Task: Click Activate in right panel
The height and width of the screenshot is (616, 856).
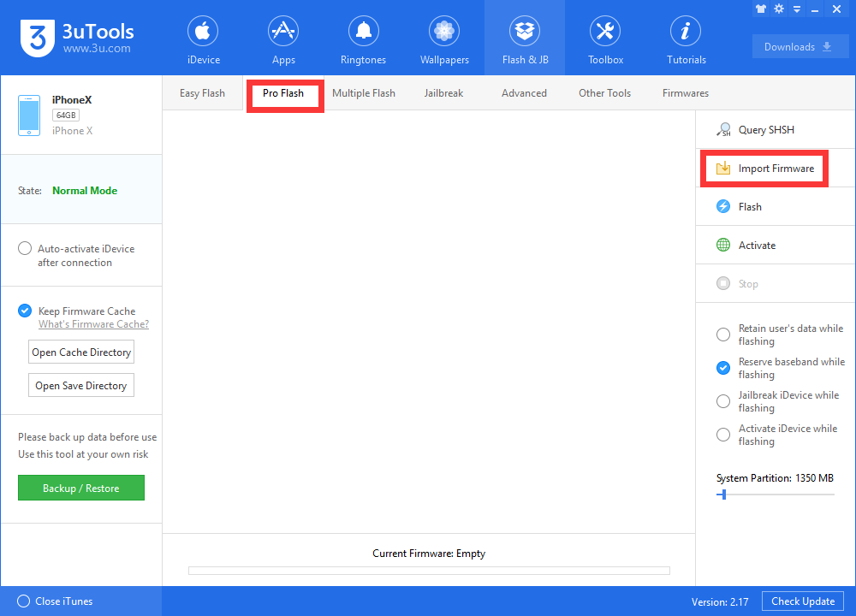Action: (x=776, y=246)
